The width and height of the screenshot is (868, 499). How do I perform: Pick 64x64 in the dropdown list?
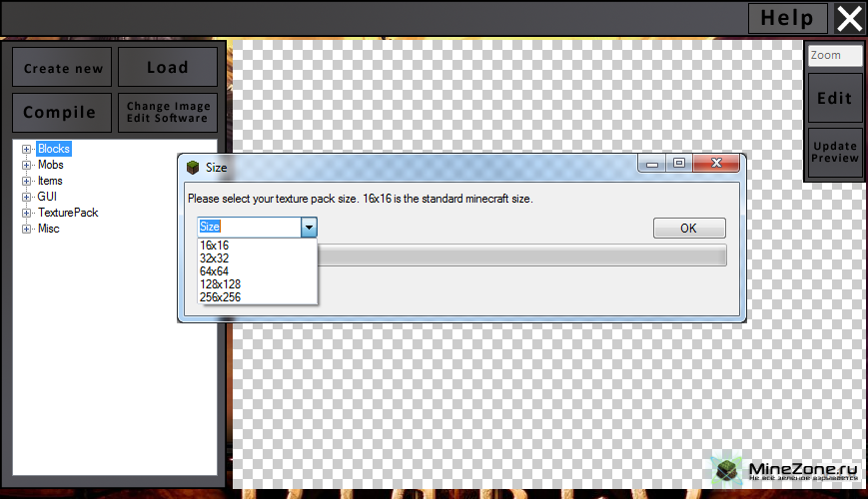214,271
